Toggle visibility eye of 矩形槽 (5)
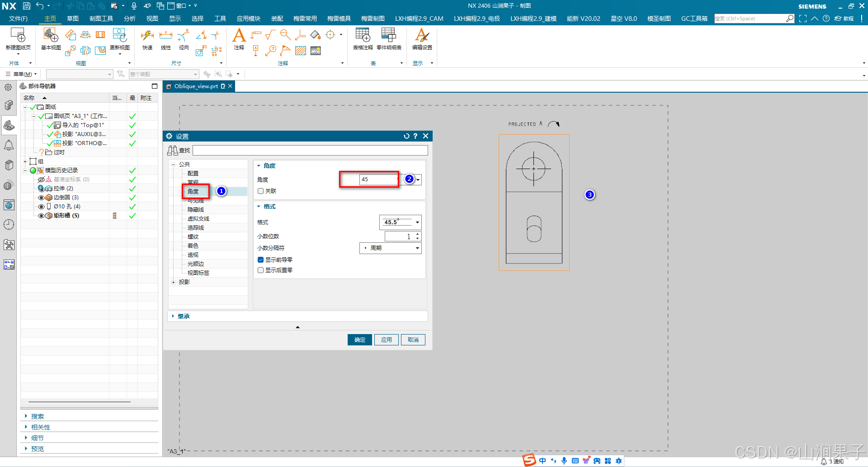The image size is (868, 467). point(41,216)
